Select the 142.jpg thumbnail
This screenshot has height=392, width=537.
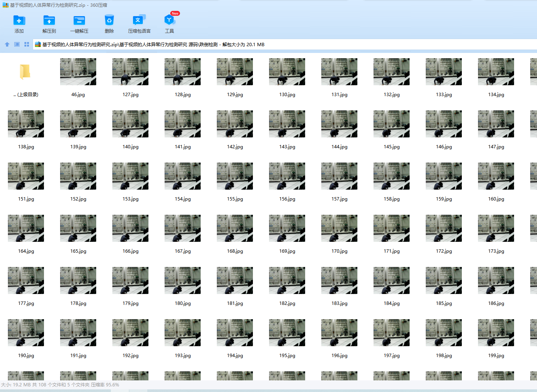pyautogui.click(x=235, y=124)
